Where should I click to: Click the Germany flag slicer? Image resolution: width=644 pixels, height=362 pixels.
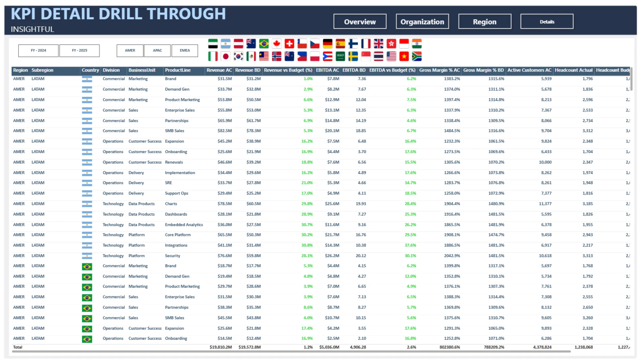(x=327, y=44)
